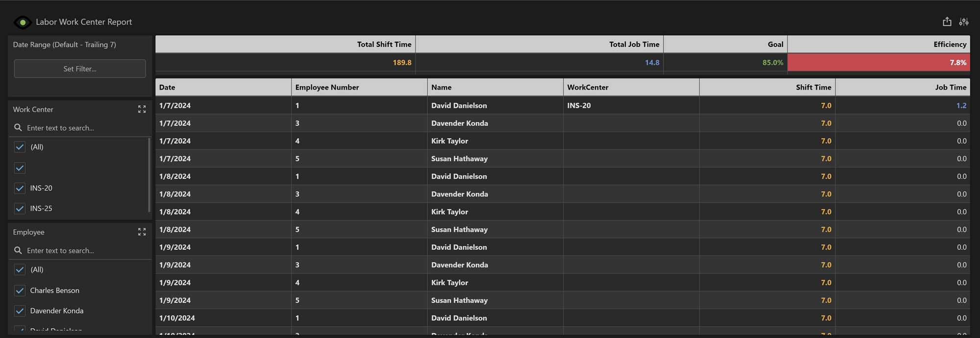Uncheck the Charles Benson employee checkbox

tap(20, 290)
